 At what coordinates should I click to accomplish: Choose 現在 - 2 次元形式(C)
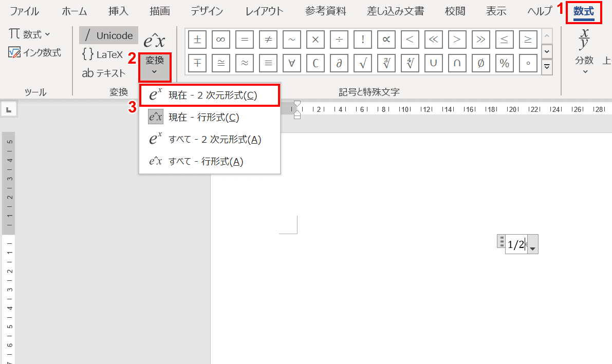210,95
